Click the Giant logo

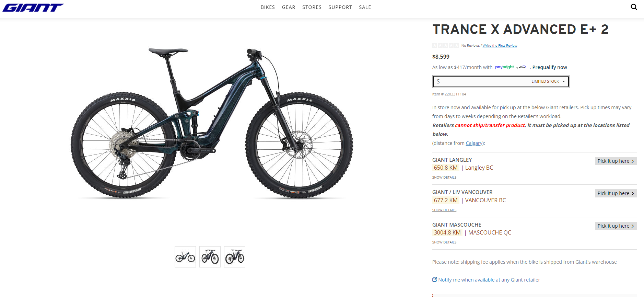(x=33, y=8)
